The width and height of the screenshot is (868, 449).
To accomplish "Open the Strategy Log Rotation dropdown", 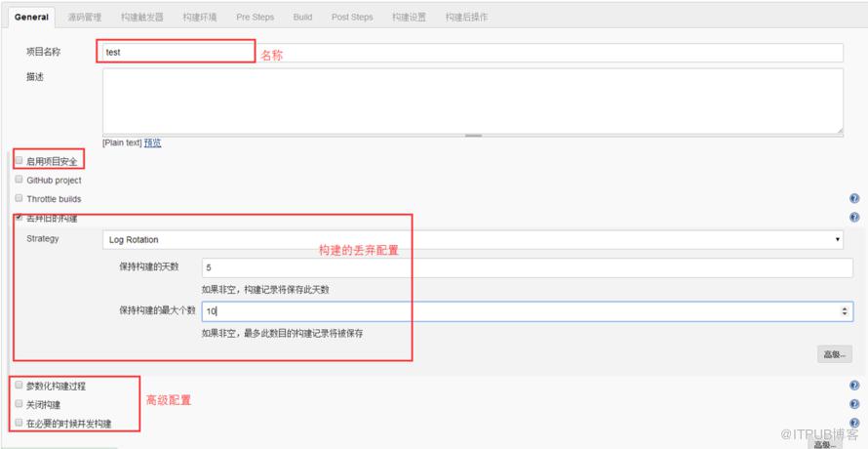I will point(473,240).
